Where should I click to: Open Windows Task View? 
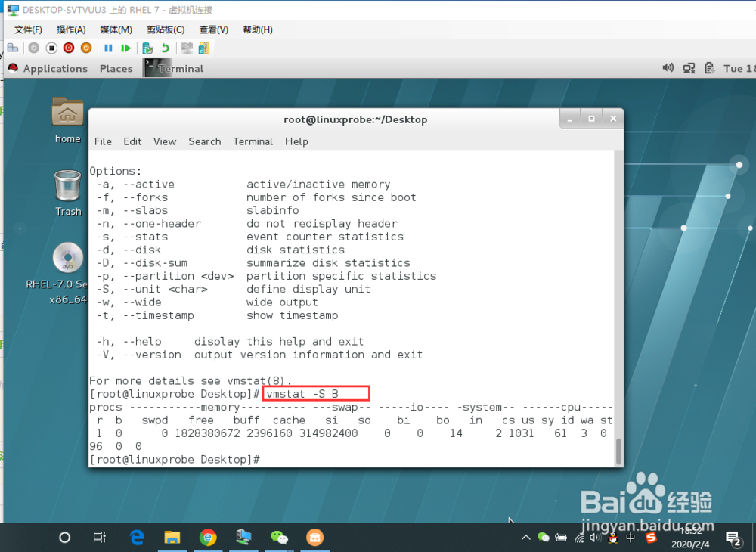99,537
